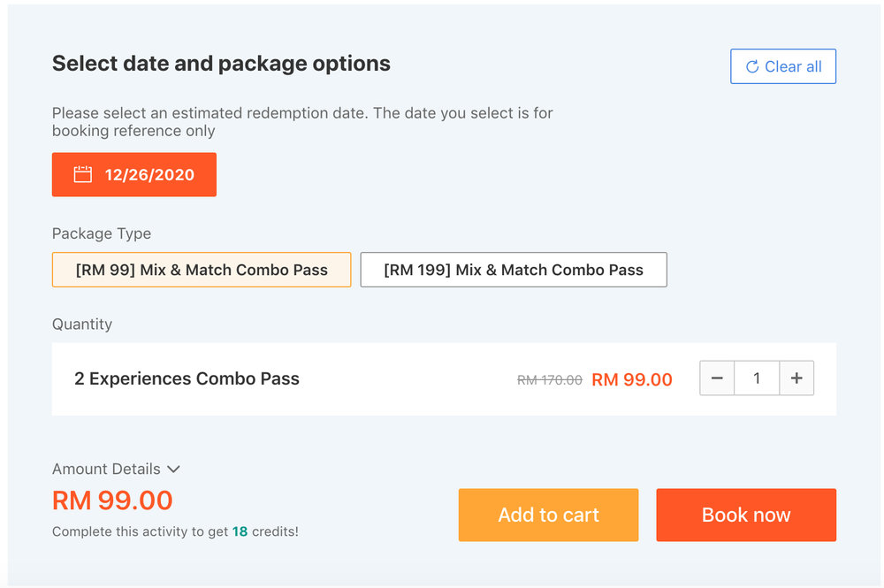The width and height of the screenshot is (884, 588).
Task: Increase quantity with the plus icon
Action: (796, 378)
